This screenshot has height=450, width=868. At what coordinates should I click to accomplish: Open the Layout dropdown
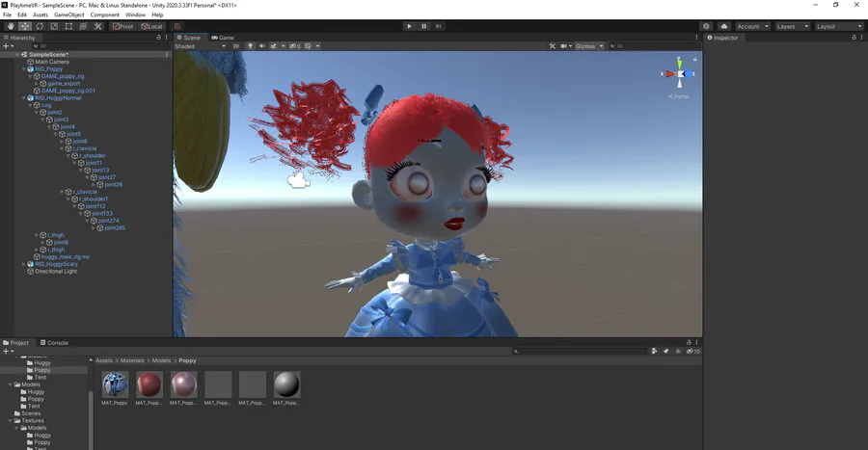point(839,26)
